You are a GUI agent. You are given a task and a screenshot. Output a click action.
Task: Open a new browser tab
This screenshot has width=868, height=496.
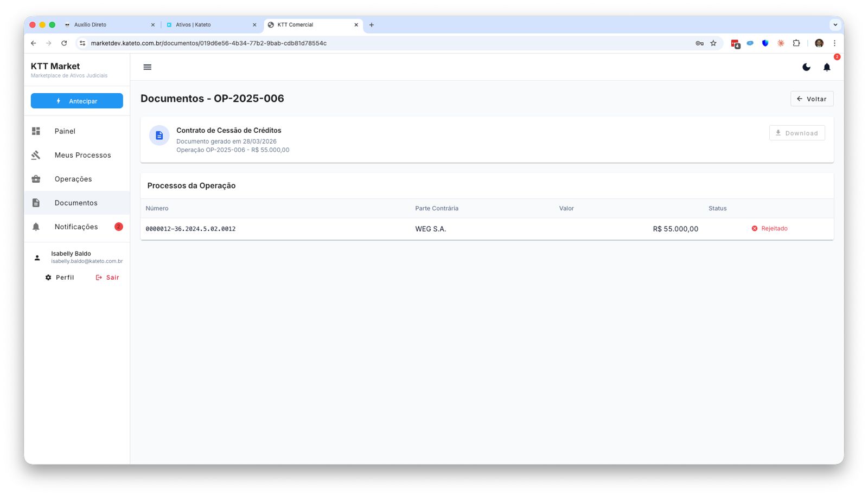tap(372, 25)
